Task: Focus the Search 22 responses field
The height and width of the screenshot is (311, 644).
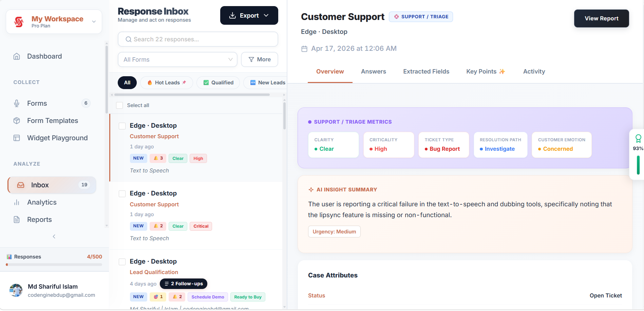Action: [x=198, y=39]
